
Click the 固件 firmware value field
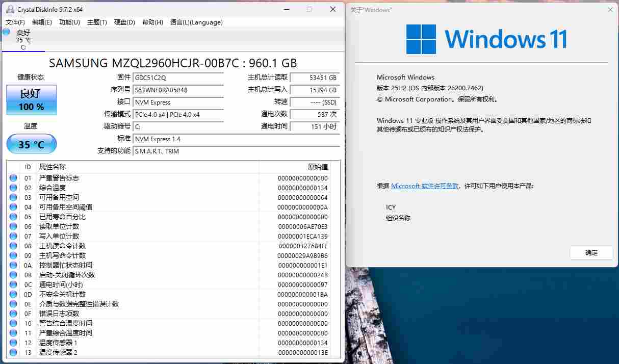[178, 78]
